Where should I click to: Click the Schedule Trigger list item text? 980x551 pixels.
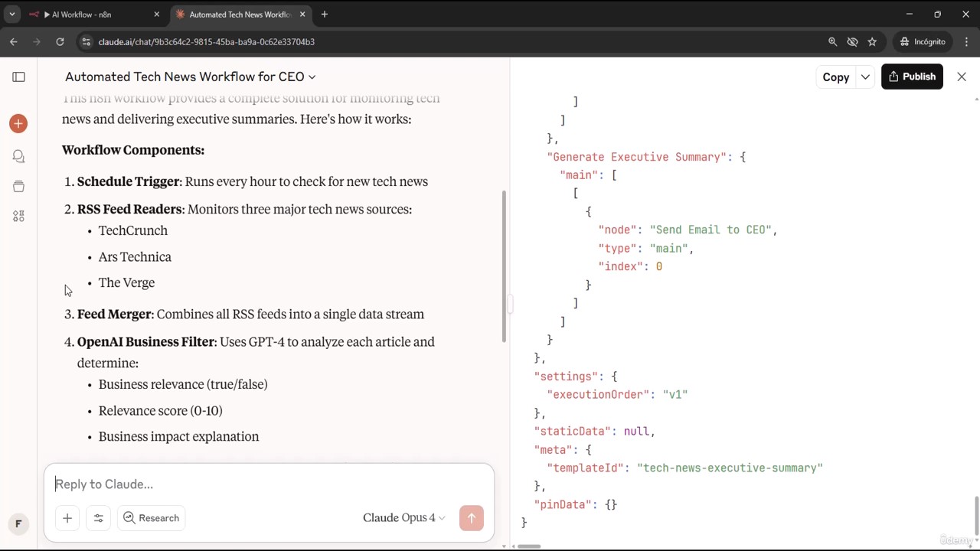(253, 181)
